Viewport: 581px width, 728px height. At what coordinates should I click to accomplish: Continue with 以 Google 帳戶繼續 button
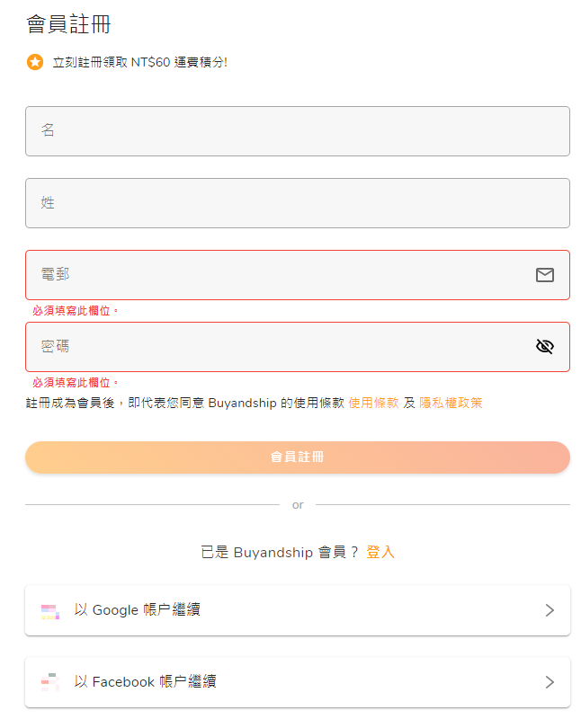(297, 610)
